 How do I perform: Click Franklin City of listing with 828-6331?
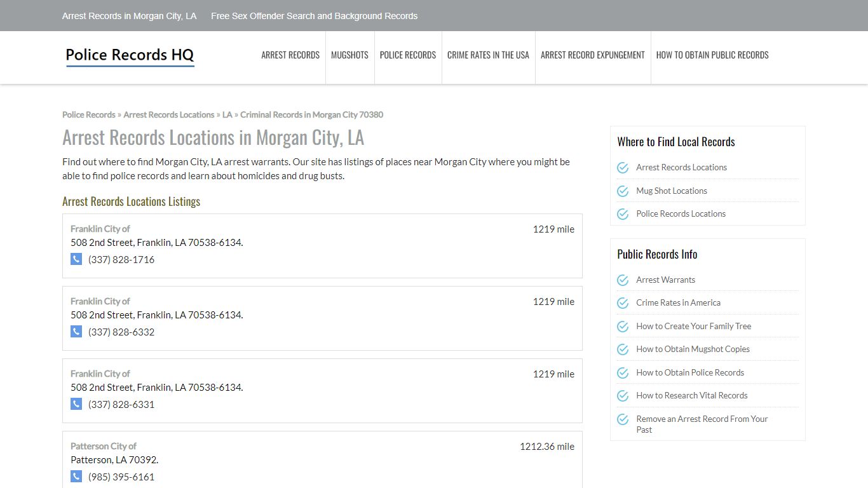pyautogui.click(x=100, y=374)
